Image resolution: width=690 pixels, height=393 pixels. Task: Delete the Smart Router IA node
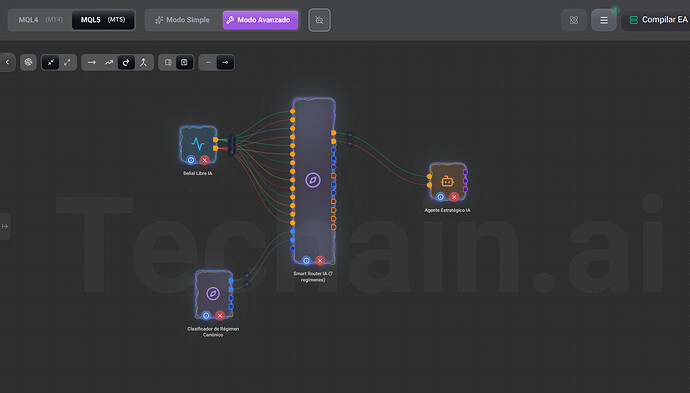[320, 261]
